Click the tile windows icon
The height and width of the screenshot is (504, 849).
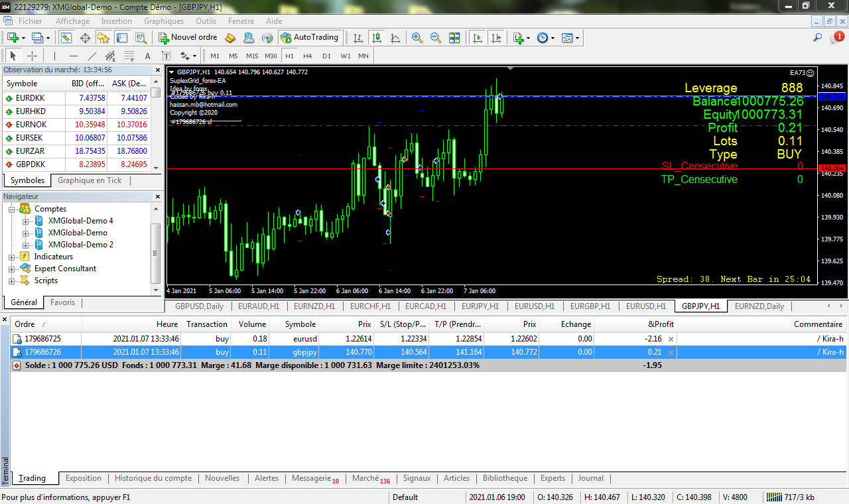[x=454, y=38]
